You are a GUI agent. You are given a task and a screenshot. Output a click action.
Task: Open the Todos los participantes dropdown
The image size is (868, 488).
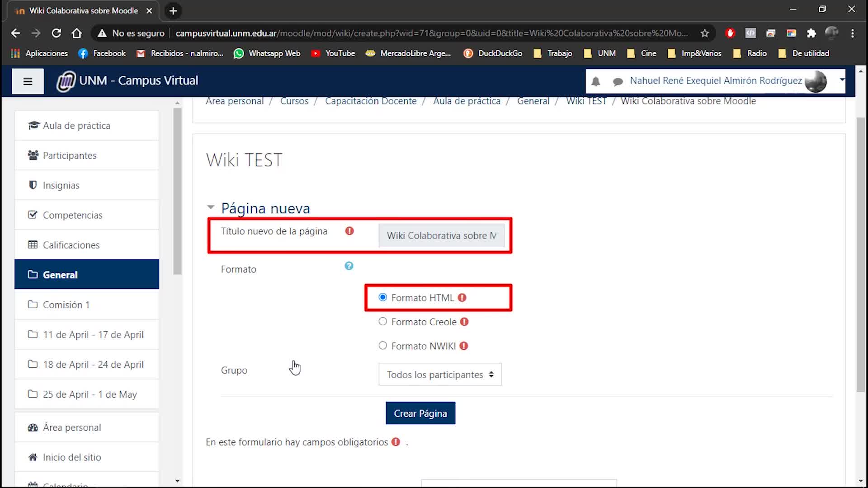(440, 375)
